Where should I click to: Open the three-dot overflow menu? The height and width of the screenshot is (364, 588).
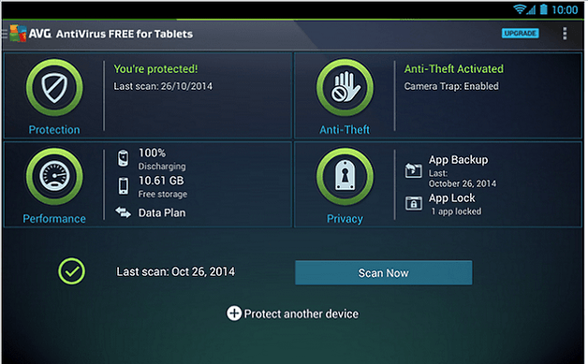tap(565, 34)
